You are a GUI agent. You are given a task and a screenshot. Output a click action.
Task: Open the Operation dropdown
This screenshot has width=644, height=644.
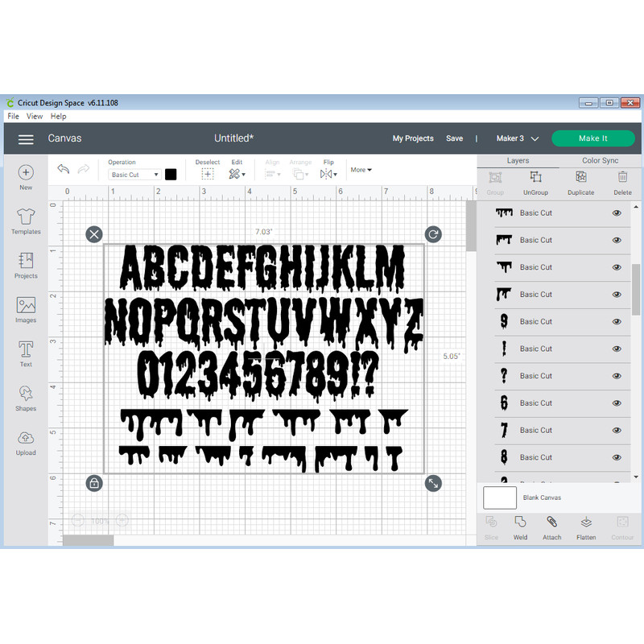tap(134, 174)
